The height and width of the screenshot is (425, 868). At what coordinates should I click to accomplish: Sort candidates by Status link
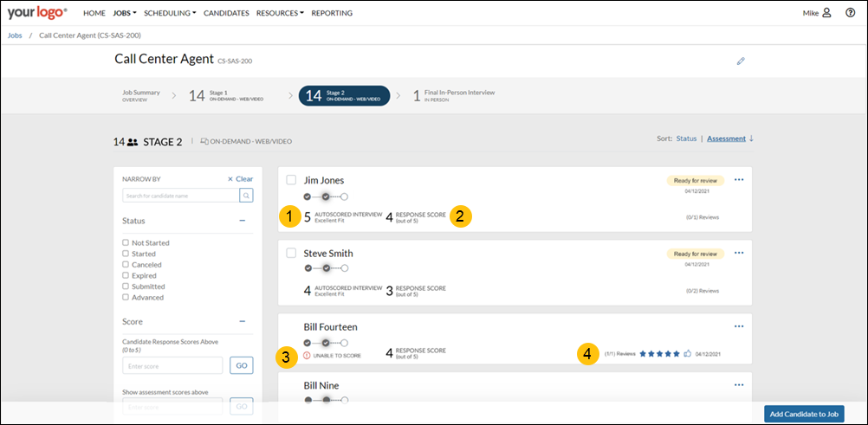click(x=686, y=138)
